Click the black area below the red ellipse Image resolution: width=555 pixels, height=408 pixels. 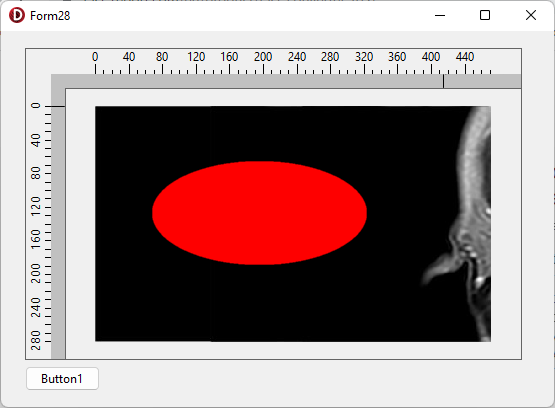point(259,303)
